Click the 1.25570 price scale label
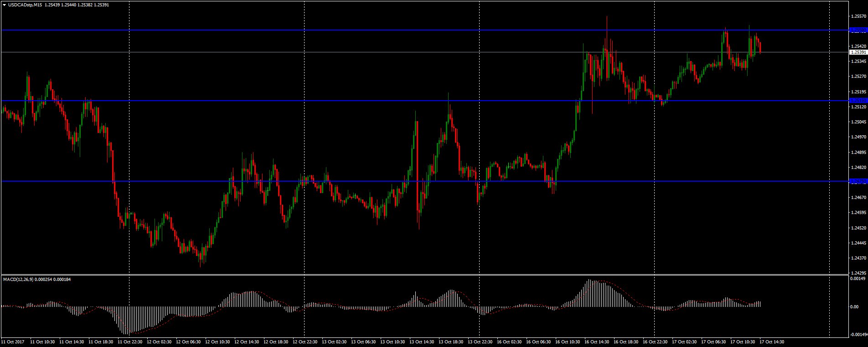This screenshot has height=347, width=868. [858, 16]
